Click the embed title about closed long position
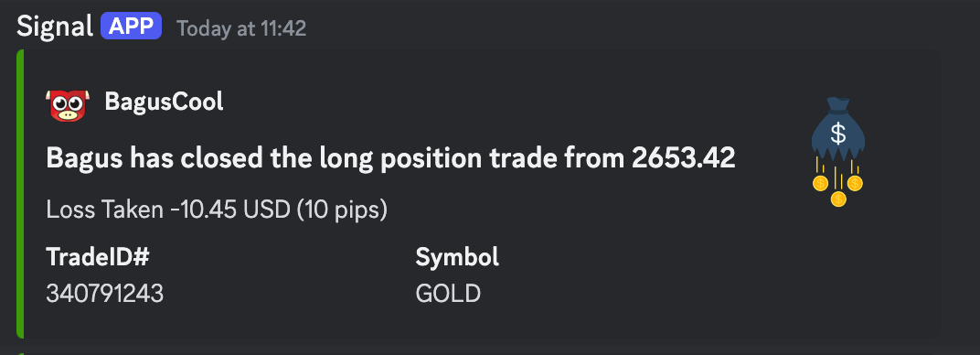This screenshot has width=980, height=355. tap(390, 159)
